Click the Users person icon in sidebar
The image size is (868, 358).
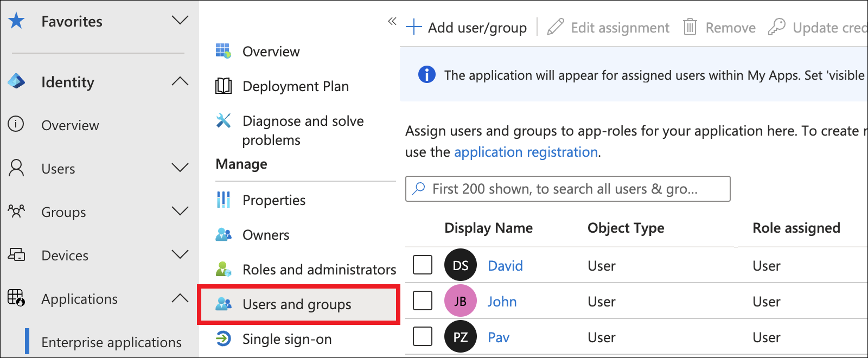coord(16,168)
